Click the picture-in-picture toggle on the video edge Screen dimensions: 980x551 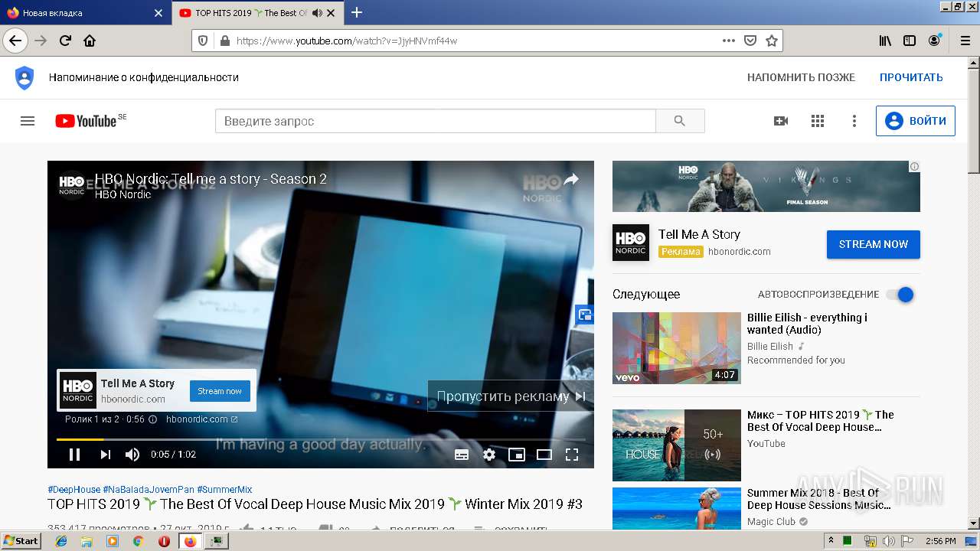585,315
